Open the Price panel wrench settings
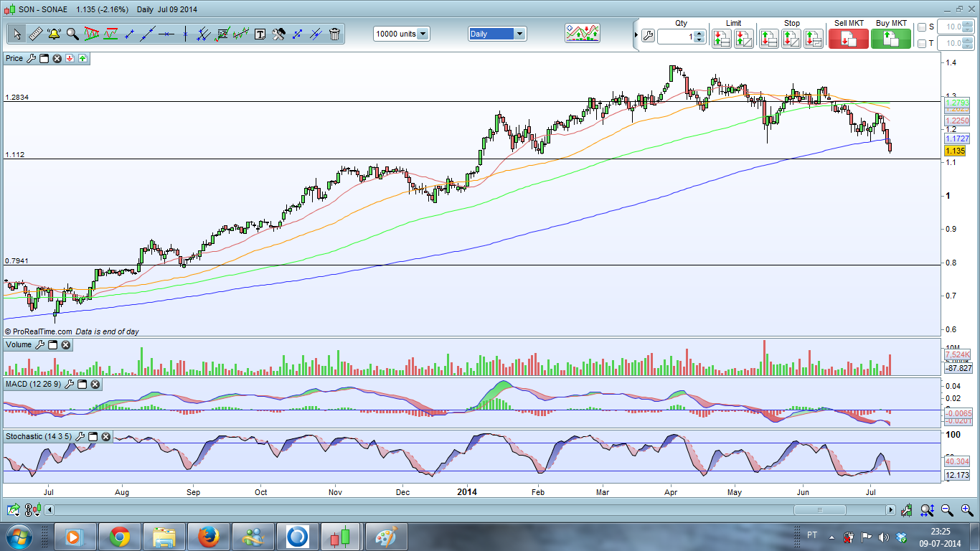Image resolution: width=980 pixels, height=551 pixels. click(31, 58)
